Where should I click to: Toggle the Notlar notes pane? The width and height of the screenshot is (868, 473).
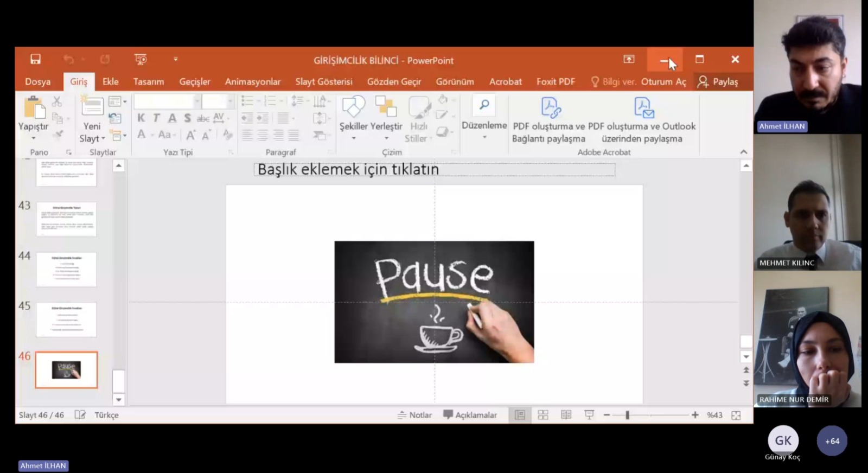pyautogui.click(x=414, y=415)
